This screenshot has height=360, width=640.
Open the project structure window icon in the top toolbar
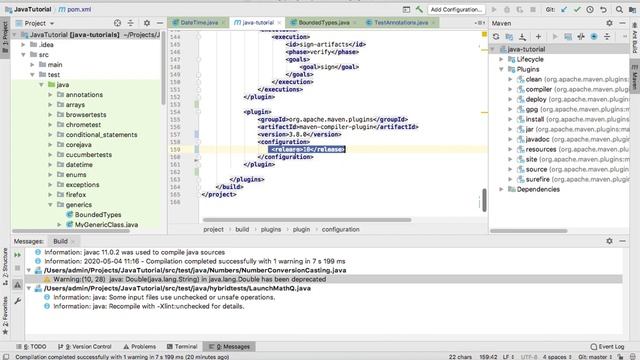point(632,9)
